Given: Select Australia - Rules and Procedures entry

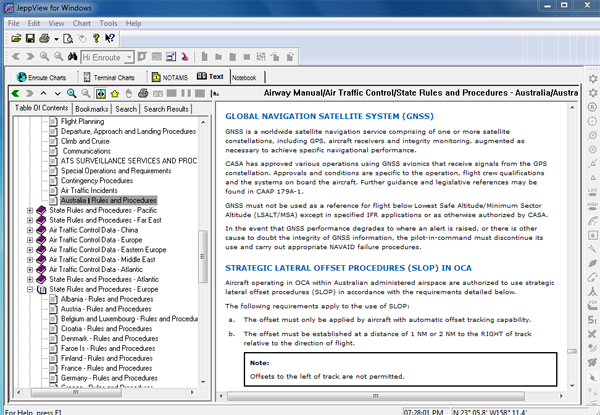Looking at the screenshot, I should click(109, 200).
